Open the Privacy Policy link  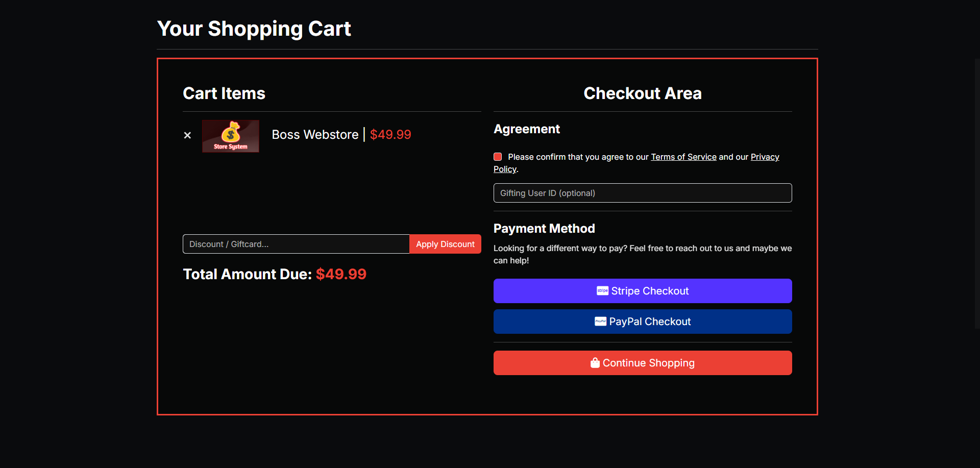(x=765, y=157)
